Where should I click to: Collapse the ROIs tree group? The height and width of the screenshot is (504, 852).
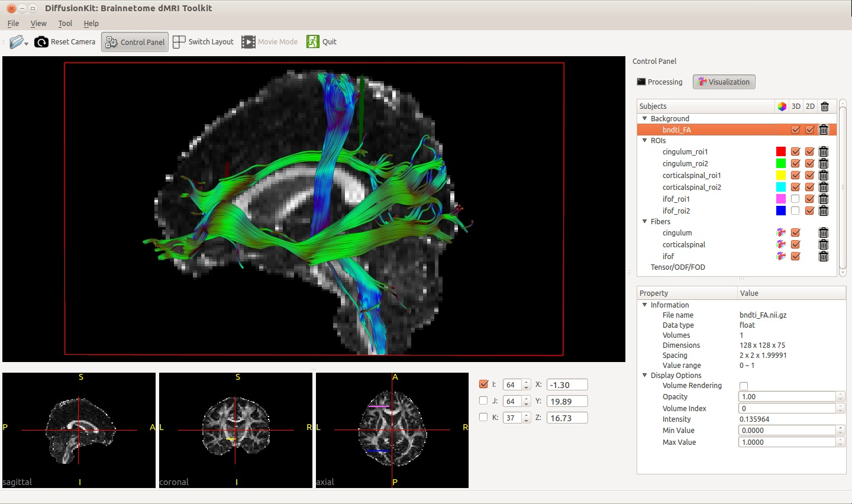tap(645, 141)
